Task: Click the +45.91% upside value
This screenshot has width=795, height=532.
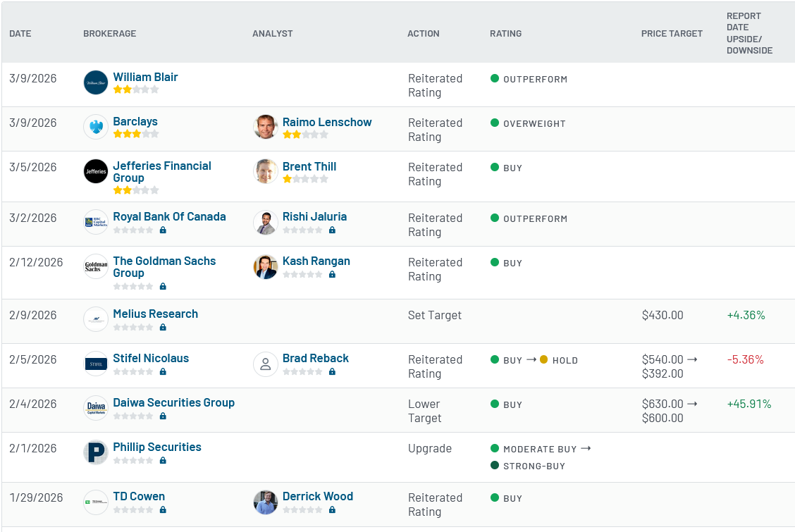Action: pos(749,404)
